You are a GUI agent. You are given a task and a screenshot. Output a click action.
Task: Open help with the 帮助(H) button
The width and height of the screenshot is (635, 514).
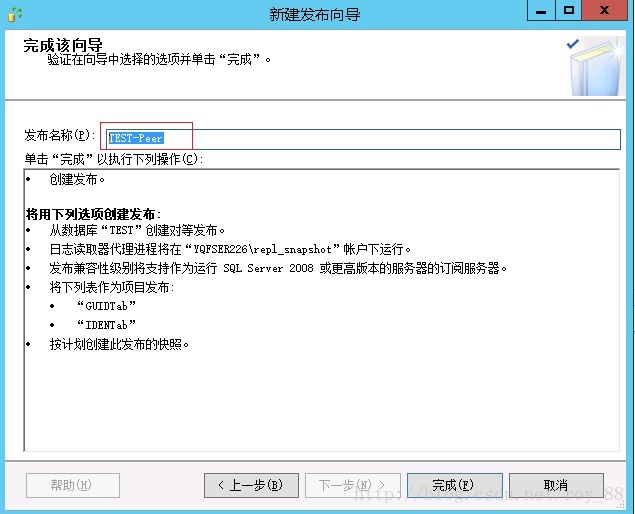73,485
